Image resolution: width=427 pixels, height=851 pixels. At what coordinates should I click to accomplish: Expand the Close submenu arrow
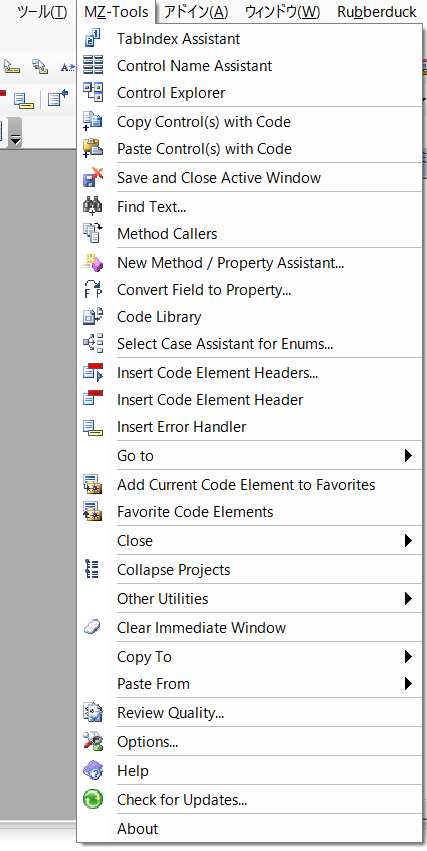coord(409,541)
